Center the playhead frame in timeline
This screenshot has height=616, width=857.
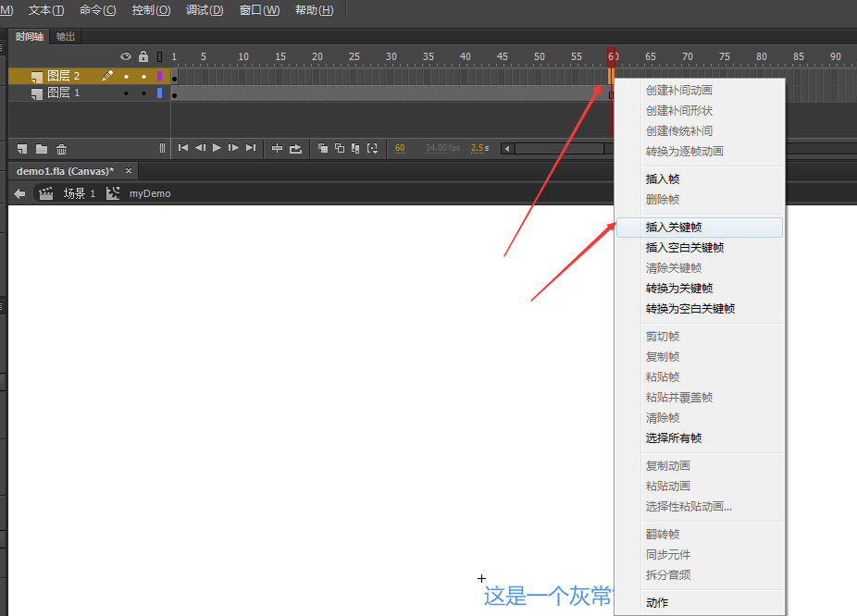(x=277, y=148)
